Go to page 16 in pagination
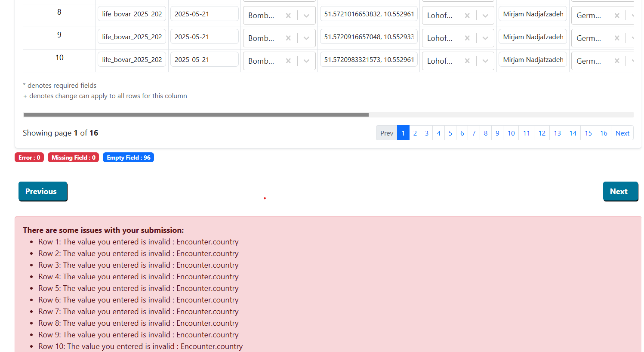Screen dimensions: 644x352 pos(603,133)
